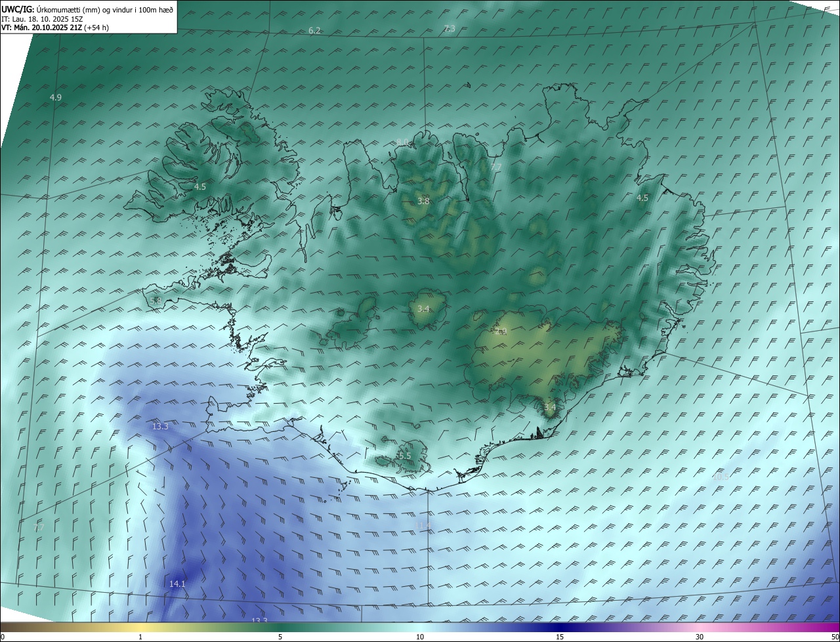Click the 0 tick on the color scale
Image resolution: width=840 pixels, height=642 pixels.
coord(3,637)
